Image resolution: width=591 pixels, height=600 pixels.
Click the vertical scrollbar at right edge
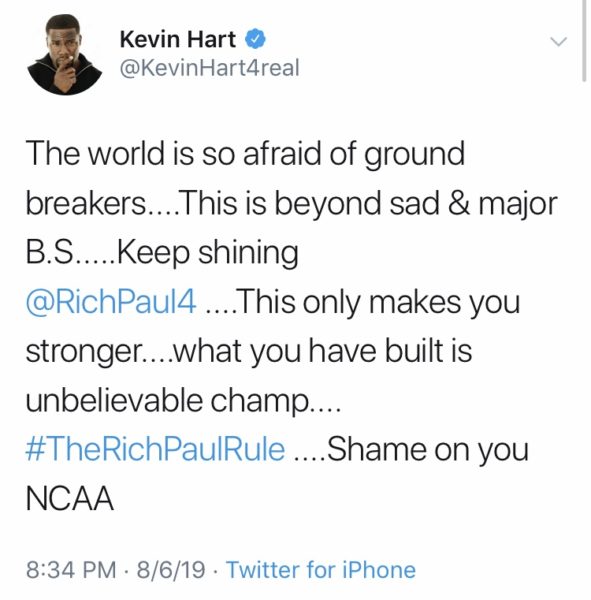tap(583, 41)
